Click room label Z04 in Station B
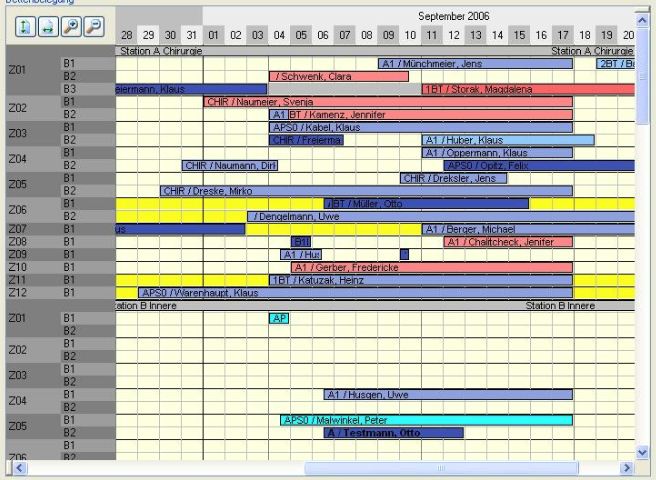 point(18,401)
